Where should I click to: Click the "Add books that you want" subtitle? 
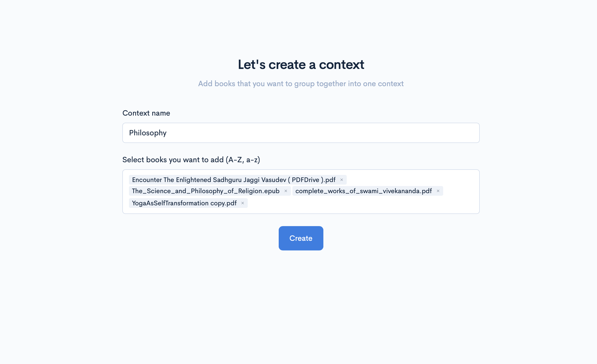301,84
